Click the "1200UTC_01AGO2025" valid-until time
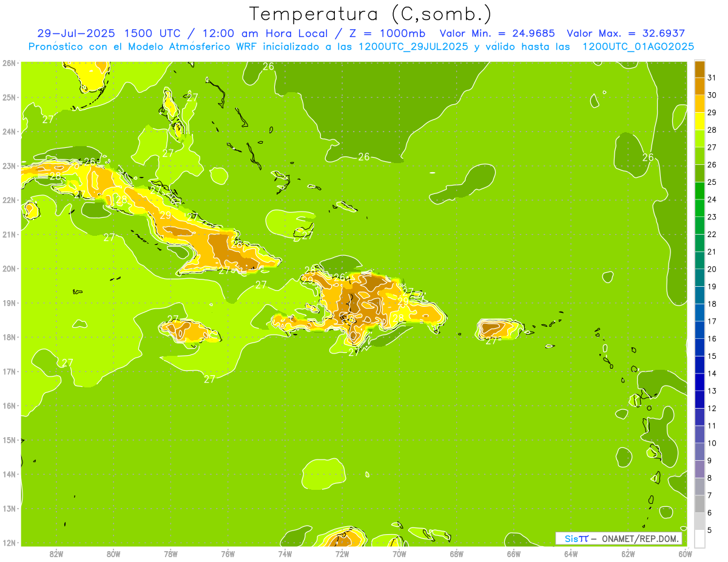 pyautogui.click(x=638, y=47)
